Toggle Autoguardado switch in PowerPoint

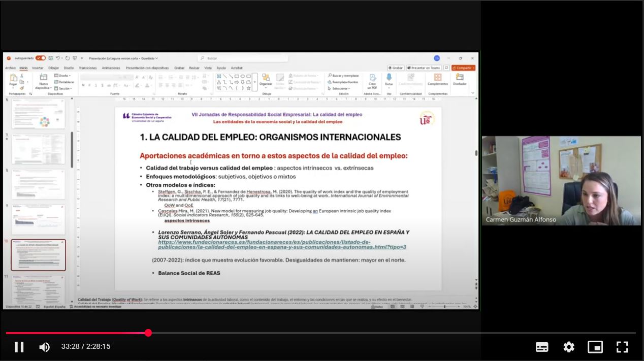point(40,58)
